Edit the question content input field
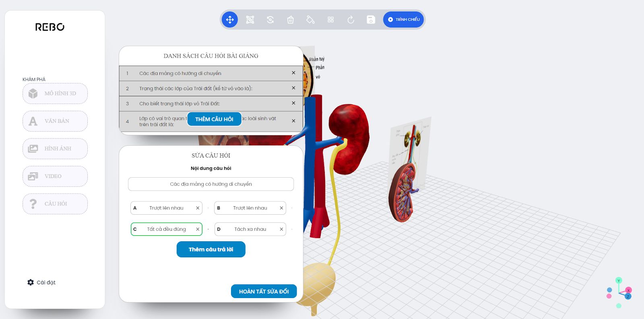The image size is (644, 319). pos(211,184)
